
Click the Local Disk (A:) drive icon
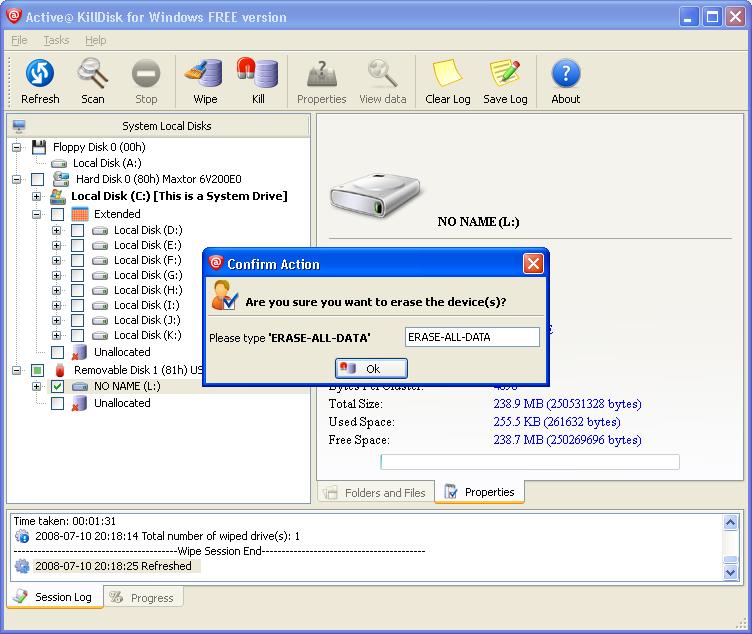(x=59, y=164)
